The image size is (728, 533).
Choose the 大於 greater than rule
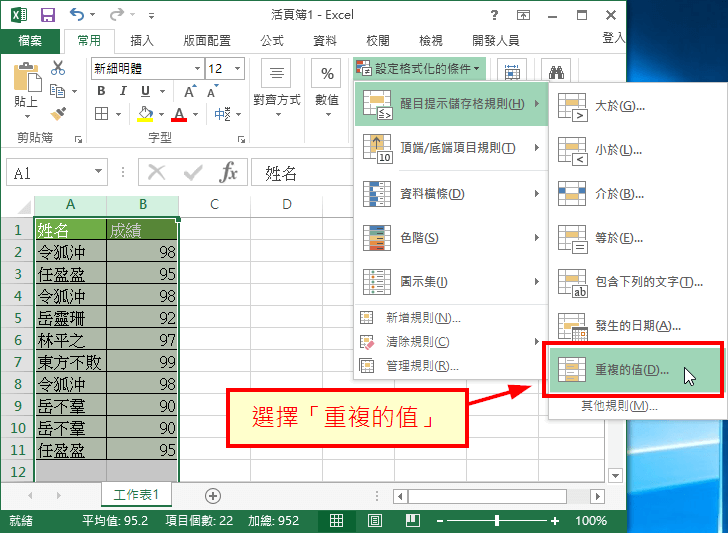click(x=637, y=106)
